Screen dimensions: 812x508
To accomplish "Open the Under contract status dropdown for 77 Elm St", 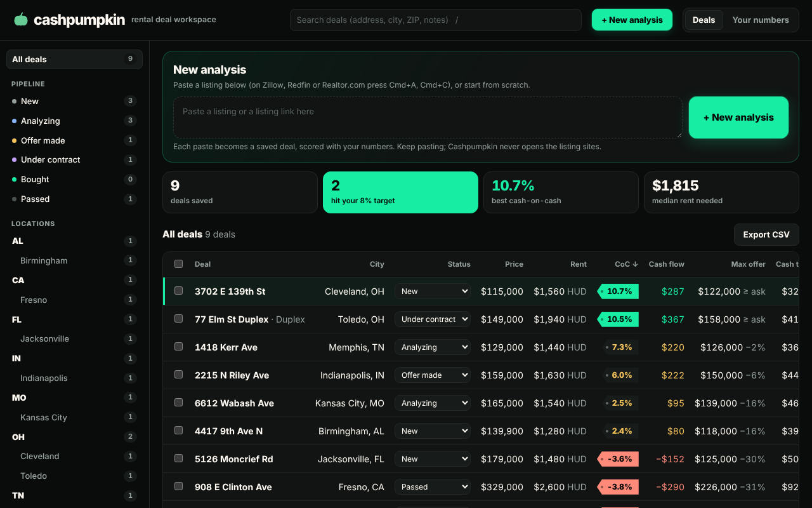I will click(x=433, y=319).
